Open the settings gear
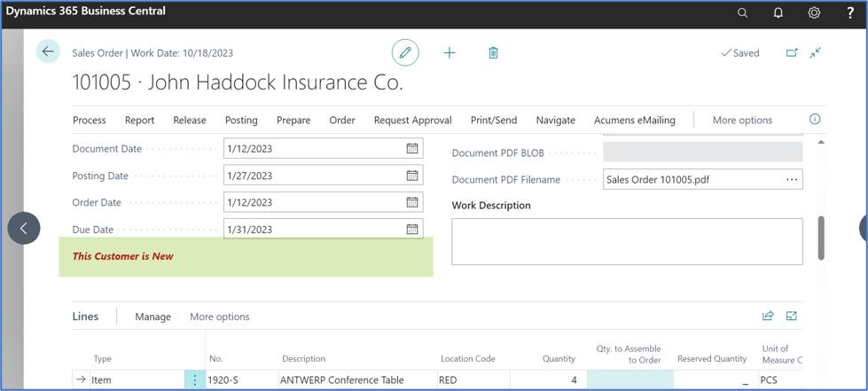The height and width of the screenshot is (391, 868). coord(814,13)
